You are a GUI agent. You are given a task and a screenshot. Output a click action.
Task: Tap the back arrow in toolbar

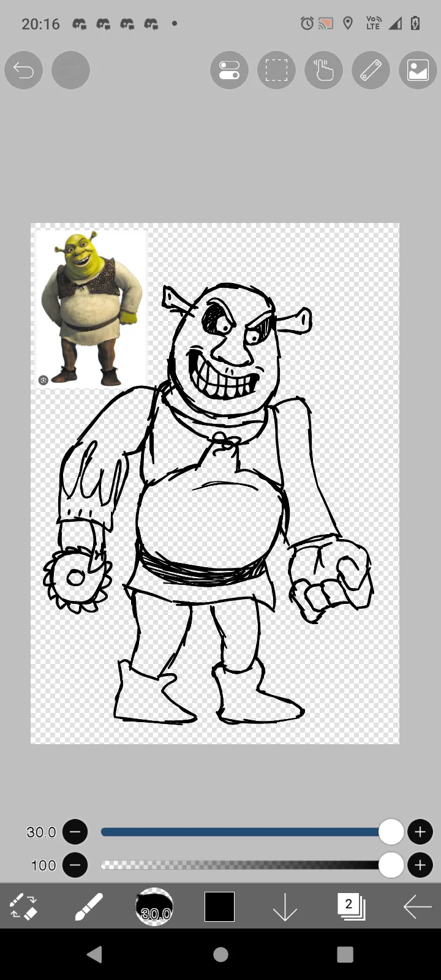pos(417,907)
